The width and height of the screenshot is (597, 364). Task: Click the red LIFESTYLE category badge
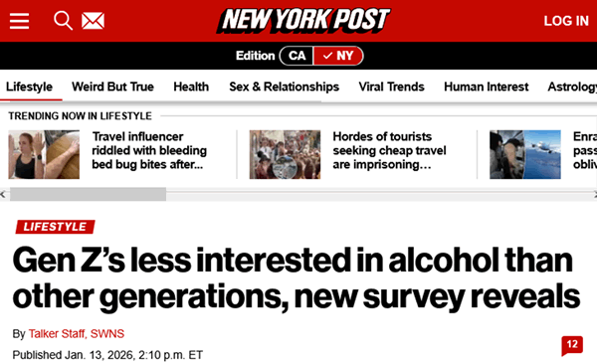[55, 227]
